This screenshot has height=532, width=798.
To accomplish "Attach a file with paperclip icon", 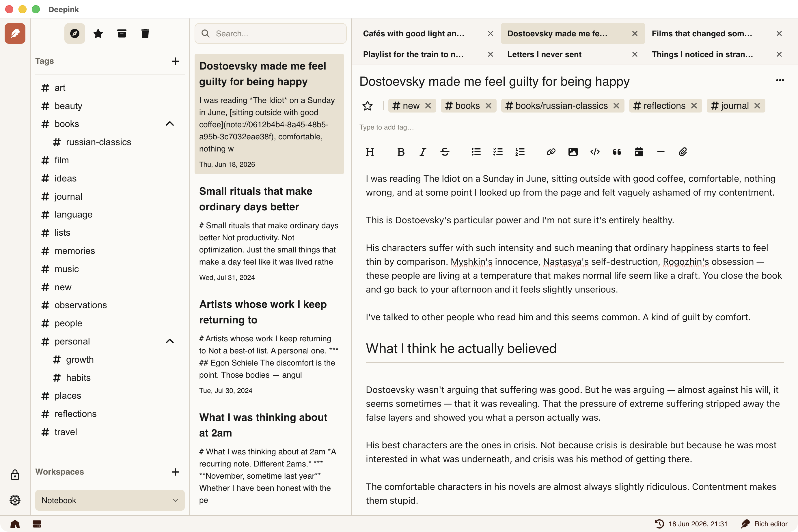I will (683, 152).
